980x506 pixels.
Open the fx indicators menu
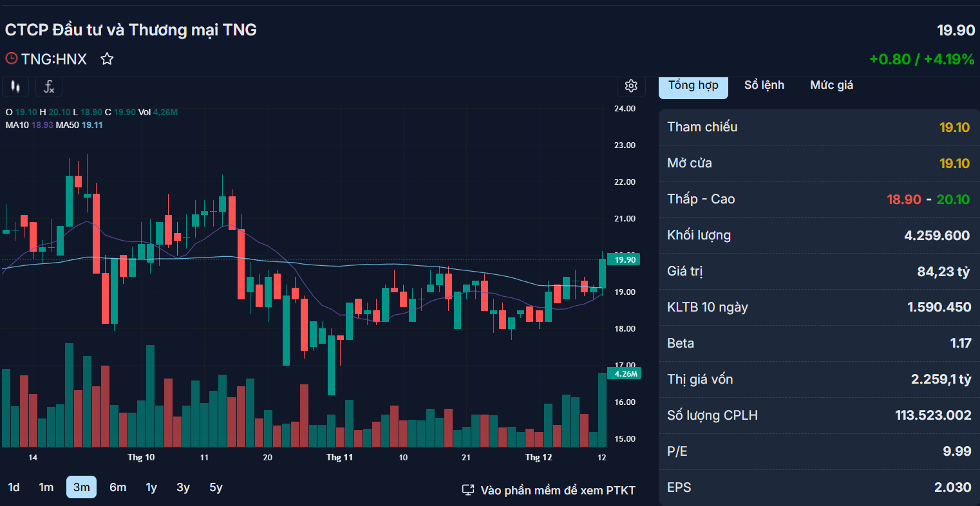click(48, 86)
